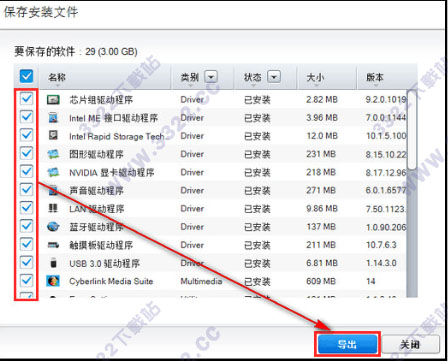
Task: Uncheck the Intel ME 接口驱动程序 checkbox
Action: [x=26, y=117]
